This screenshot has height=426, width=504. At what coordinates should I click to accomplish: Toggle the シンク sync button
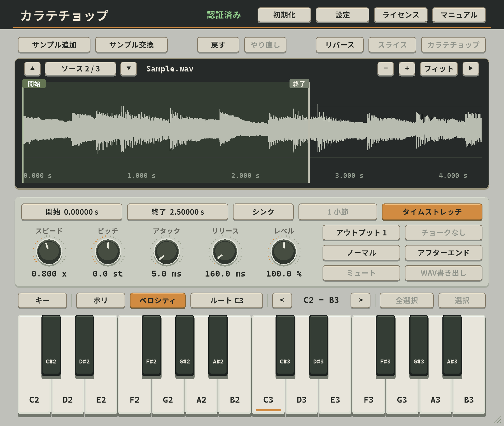pyautogui.click(x=263, y=212)
